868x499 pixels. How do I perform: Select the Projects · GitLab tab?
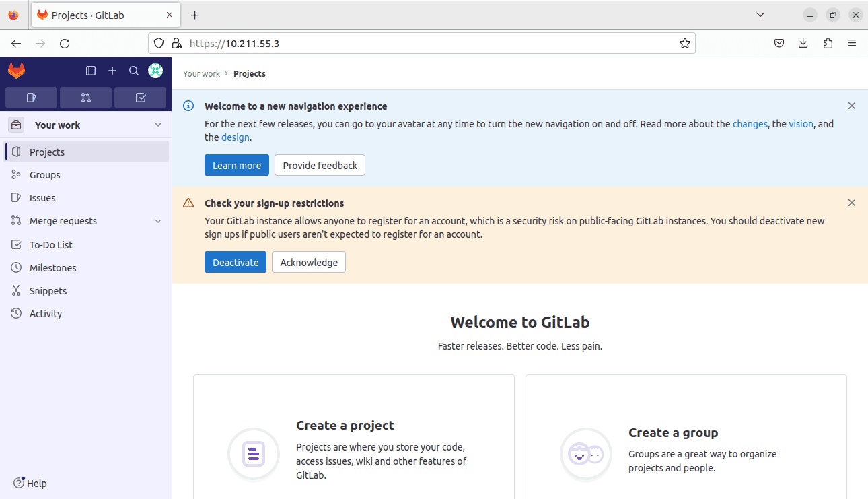coord(105,15)
